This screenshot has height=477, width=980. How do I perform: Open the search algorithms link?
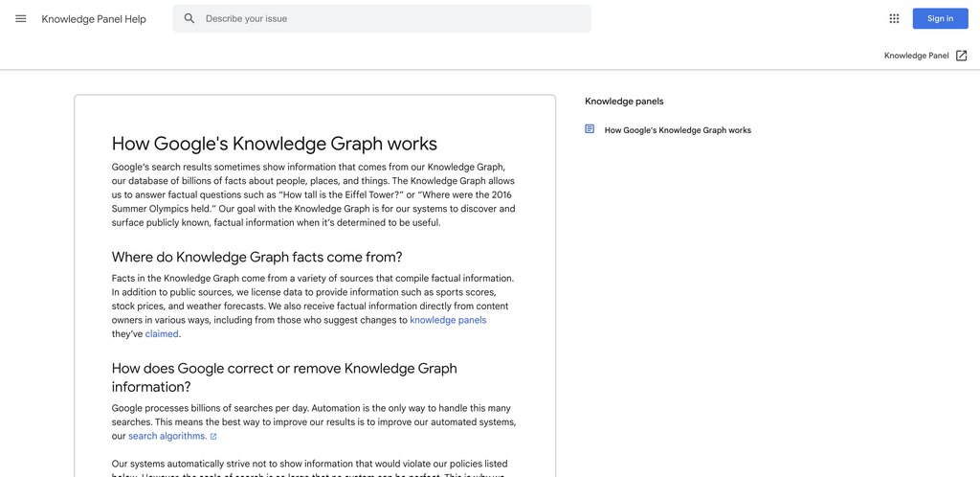coord(167,437)
